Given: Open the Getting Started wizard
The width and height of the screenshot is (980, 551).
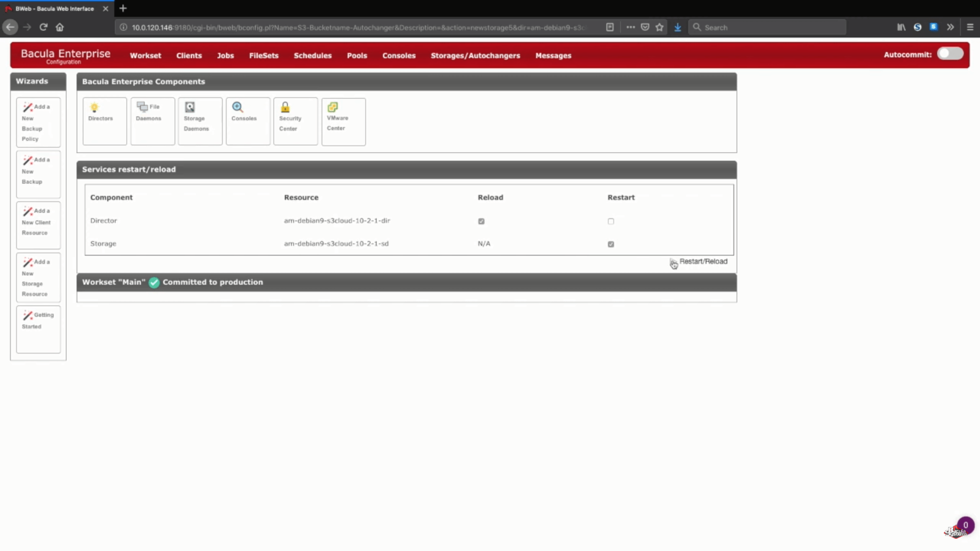Looking at the screenshot, I should [38, 330].
